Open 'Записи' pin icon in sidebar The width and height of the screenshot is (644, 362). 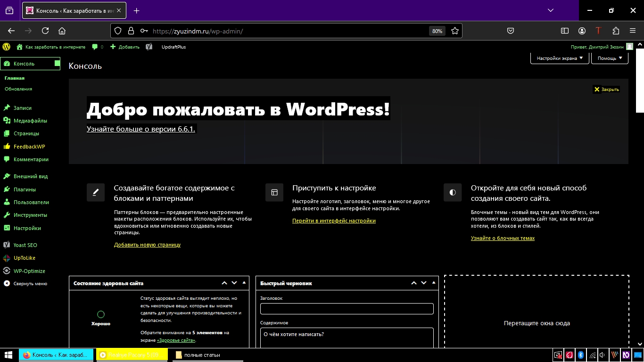[x=7, y=108]
